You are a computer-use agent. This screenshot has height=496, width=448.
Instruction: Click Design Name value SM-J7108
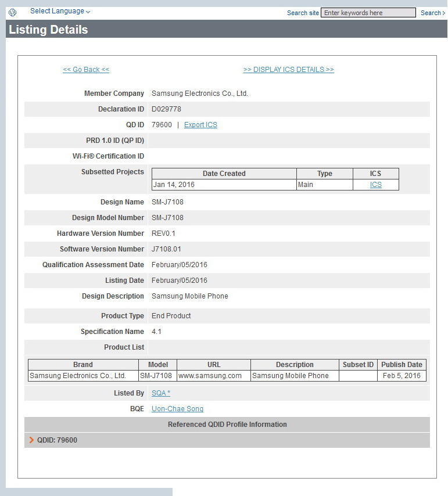(x=167, y=202)
